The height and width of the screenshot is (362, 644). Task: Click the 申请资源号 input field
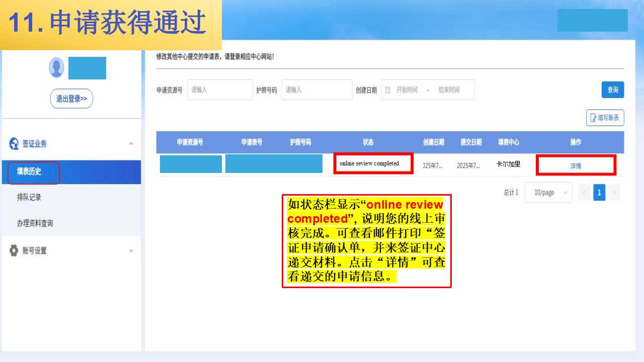(220, 90)
